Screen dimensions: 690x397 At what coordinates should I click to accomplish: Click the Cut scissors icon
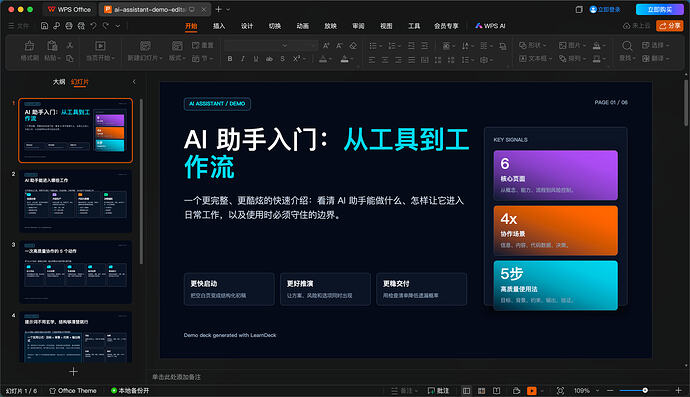[70, 45]
